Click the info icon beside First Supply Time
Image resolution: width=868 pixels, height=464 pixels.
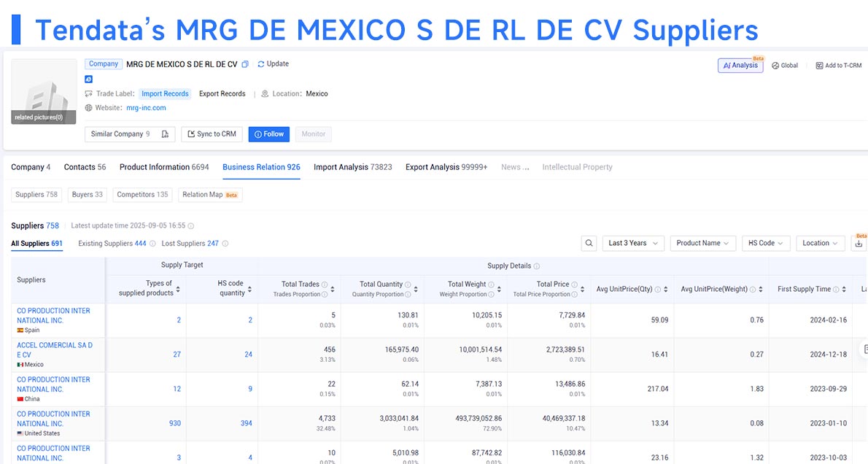(x=836, y=290)
